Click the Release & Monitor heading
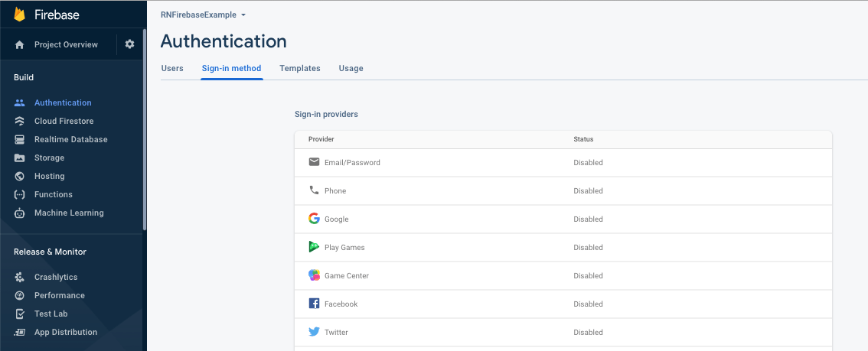868x351 pixels. pyautogui.click(x=50, y=252)
